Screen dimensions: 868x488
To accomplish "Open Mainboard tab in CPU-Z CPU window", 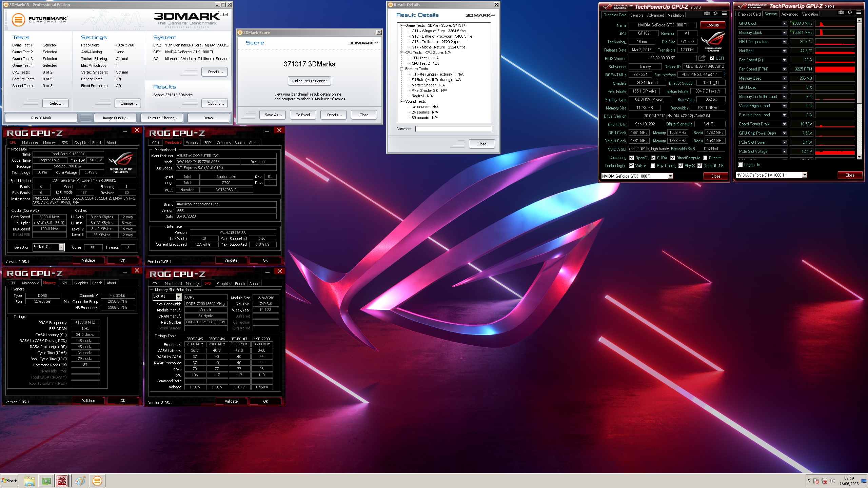I will pyautogui.click(x=31, y=143).
